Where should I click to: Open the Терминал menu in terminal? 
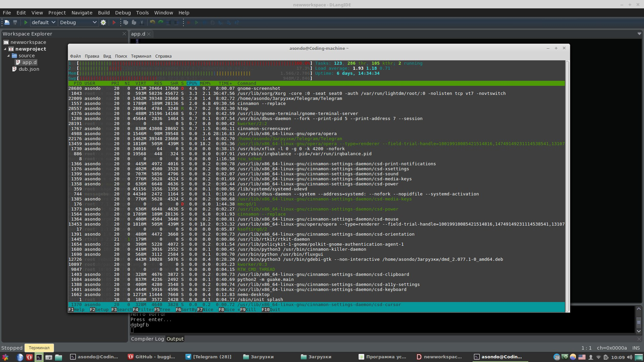[141, 56]
